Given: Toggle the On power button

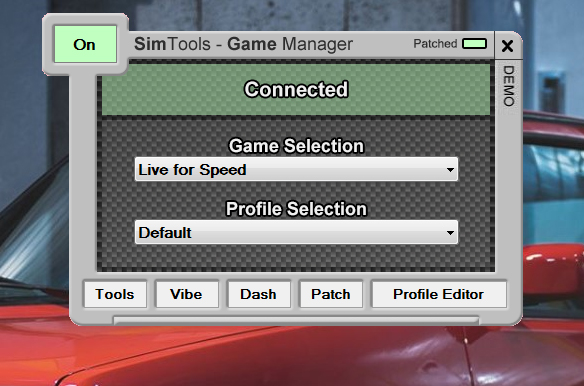Looking at the screenshot, I should pyautogui.click(x=85, y=44).
